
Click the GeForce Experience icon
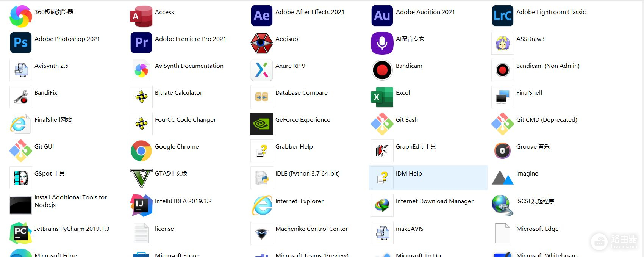(261, 124)
